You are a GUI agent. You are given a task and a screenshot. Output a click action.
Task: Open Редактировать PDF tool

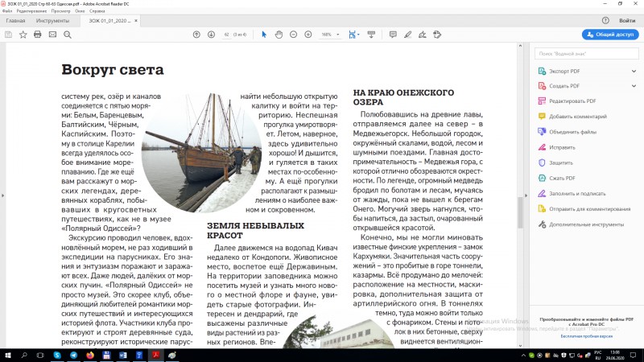point(568,101)
